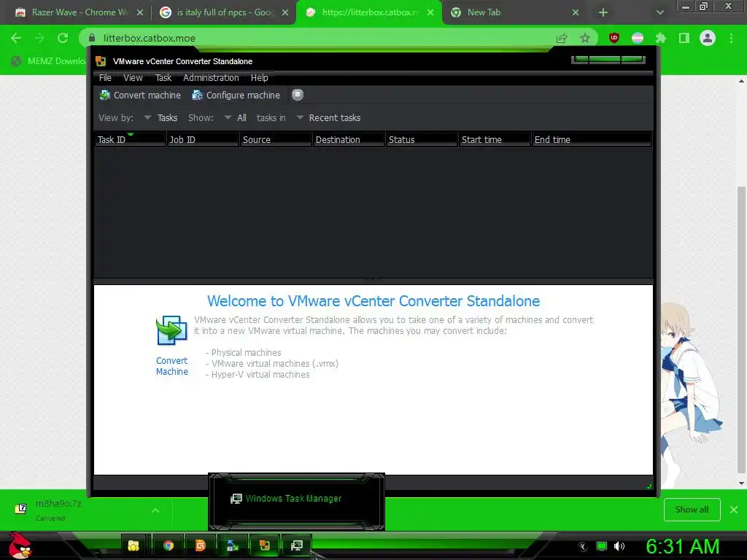Click the orange HTML5-style taskbar icon
747x560 pixels.
[201, 545]
